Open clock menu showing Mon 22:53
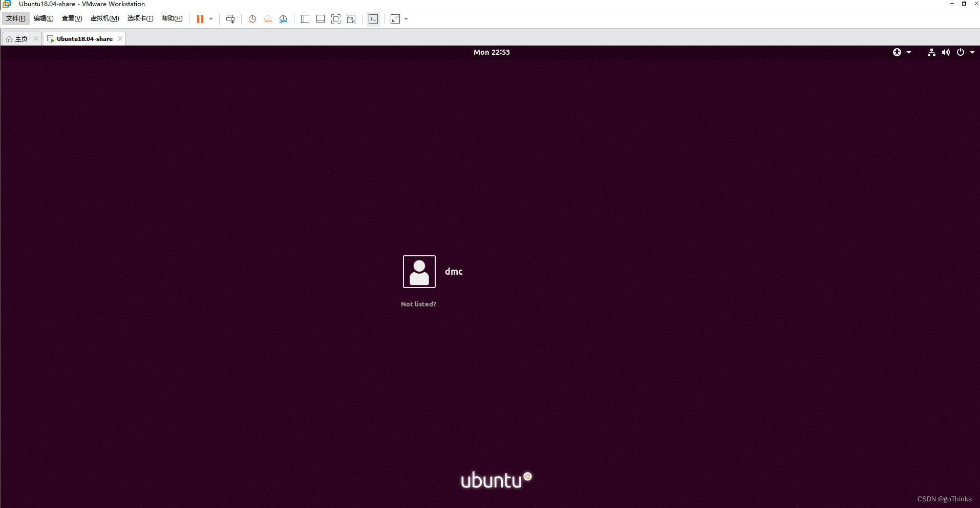Viewport: 980px width, 508px height. coord(492,52)
